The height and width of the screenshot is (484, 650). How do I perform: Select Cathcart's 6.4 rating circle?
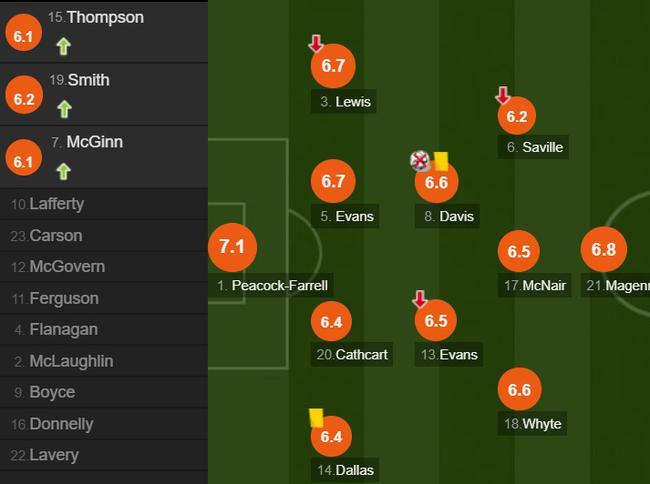331,322
